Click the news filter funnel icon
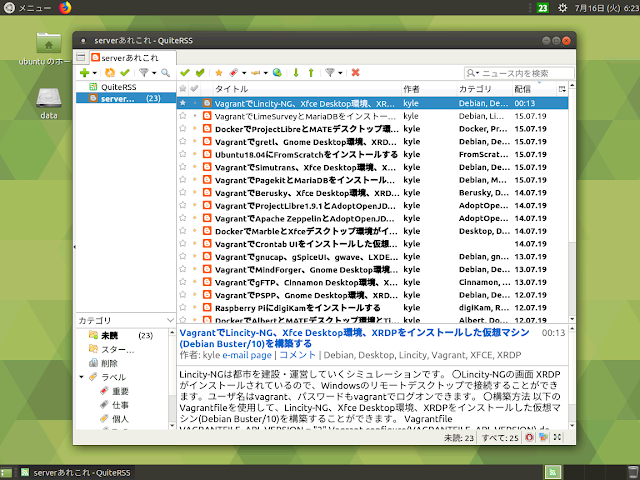This screenshot has width=640, height=480. 330,73
